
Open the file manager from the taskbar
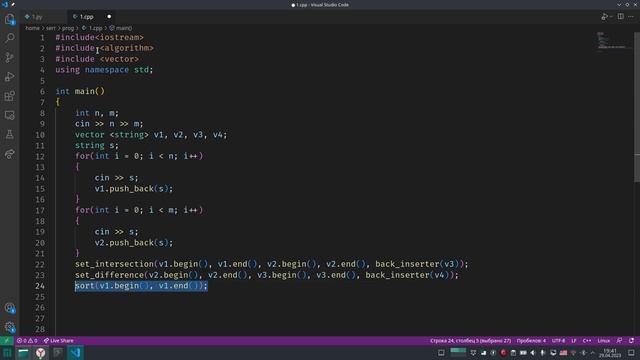point(23,353)
